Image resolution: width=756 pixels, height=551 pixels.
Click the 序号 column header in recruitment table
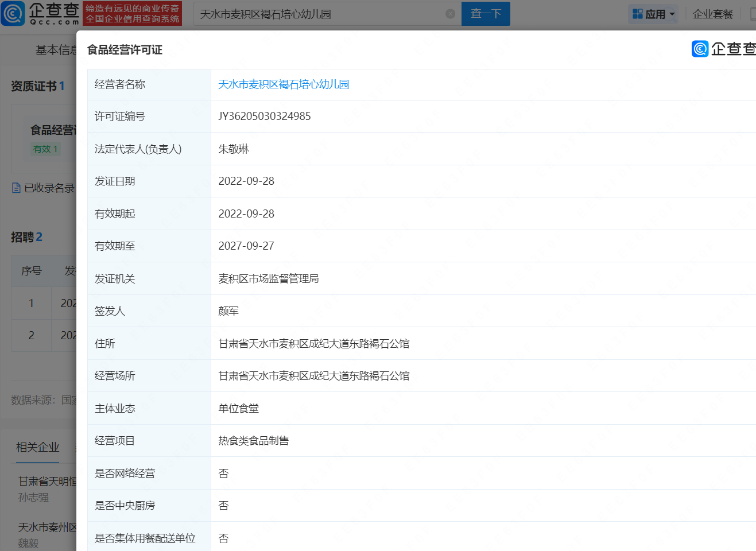[x=32, y=270]
